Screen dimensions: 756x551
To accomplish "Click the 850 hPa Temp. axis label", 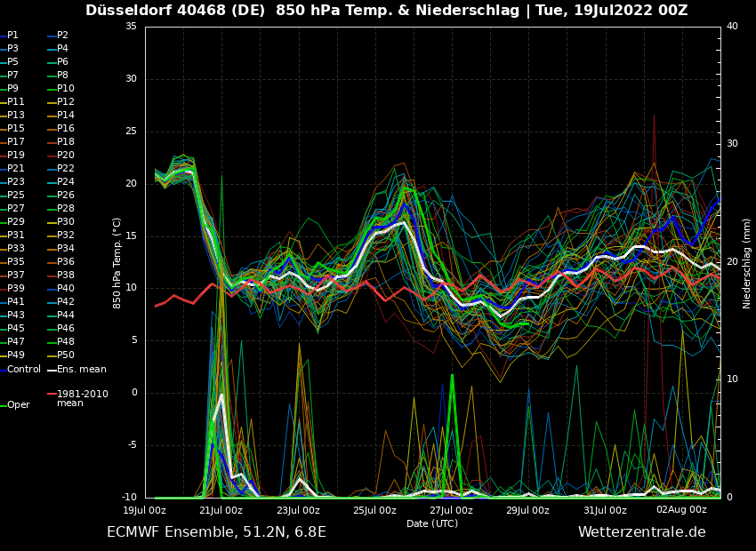I will pyautogui.click(x=117, y=263).
